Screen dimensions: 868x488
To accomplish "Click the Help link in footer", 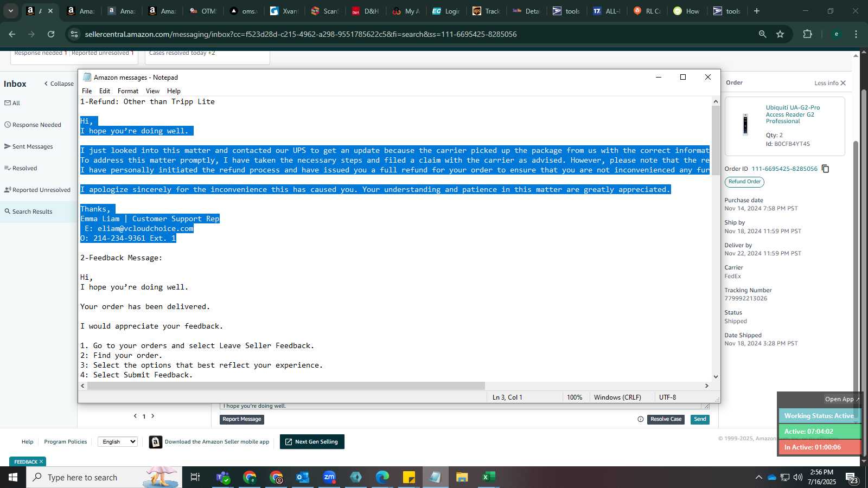I will 27,442.
